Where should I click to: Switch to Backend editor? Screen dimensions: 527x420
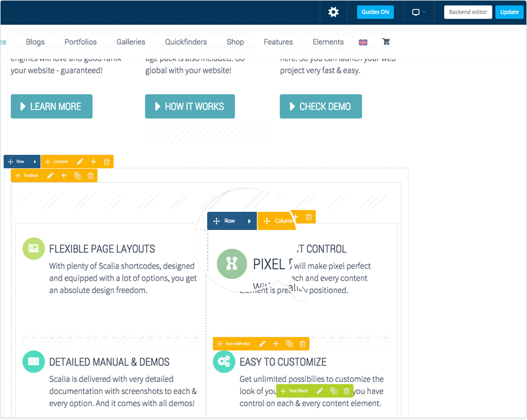tap(468, 12)
